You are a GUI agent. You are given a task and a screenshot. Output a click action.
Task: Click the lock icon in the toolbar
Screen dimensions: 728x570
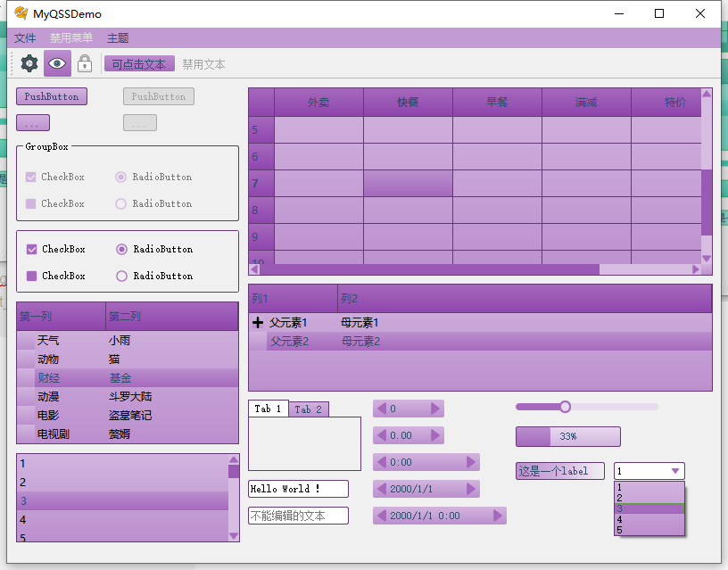coord(85,63)
